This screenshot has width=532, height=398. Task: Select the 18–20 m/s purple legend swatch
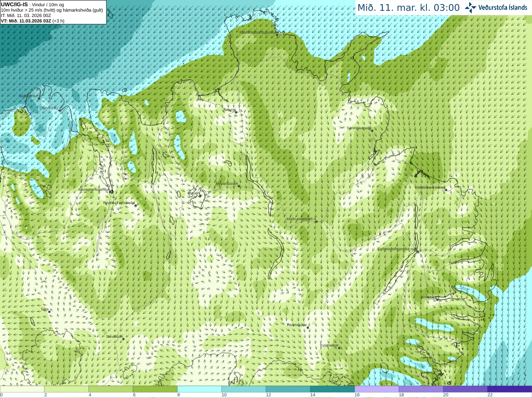click(421, 389)
